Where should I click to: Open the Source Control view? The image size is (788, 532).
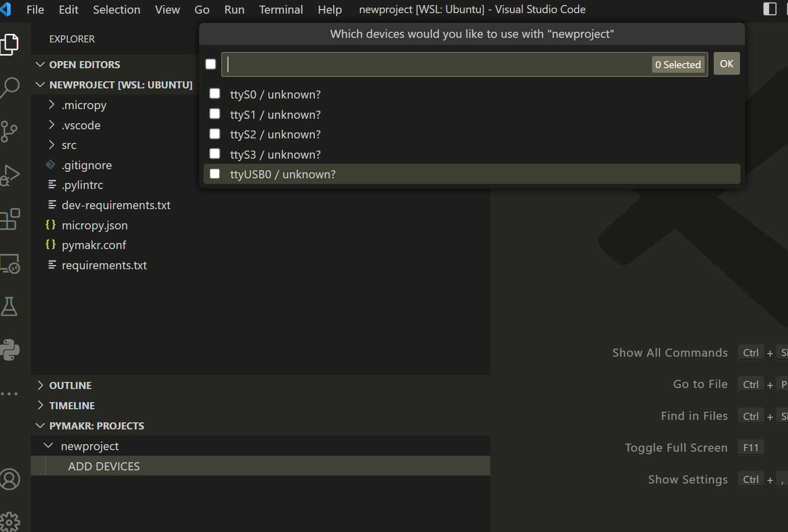coord(9,131)
